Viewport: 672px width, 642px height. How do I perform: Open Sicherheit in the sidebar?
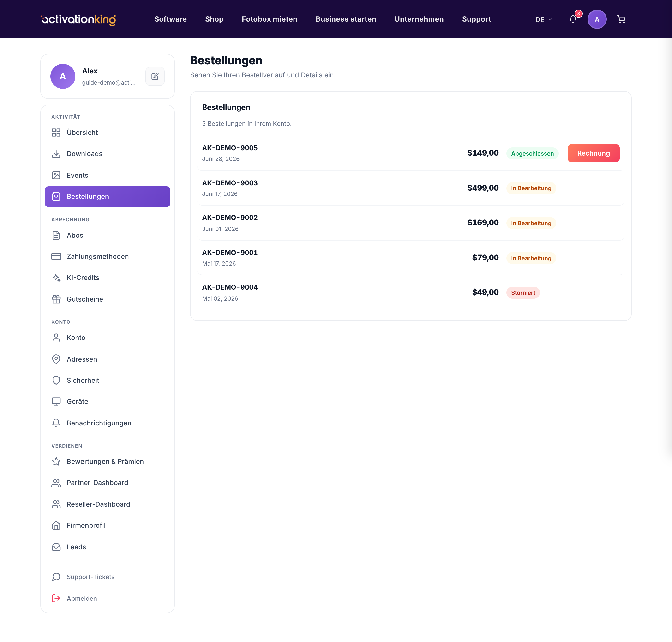(x=108, y=380)
